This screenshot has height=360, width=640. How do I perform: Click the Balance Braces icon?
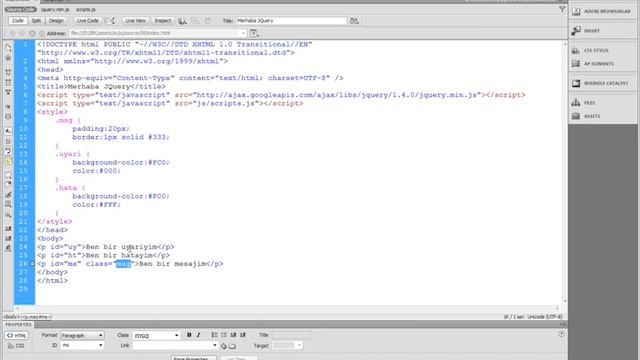click(8, 116)
